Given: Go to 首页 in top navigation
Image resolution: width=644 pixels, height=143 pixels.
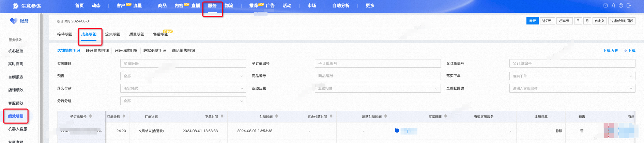Looking at the screenshot, I should (x=79, y=6).
